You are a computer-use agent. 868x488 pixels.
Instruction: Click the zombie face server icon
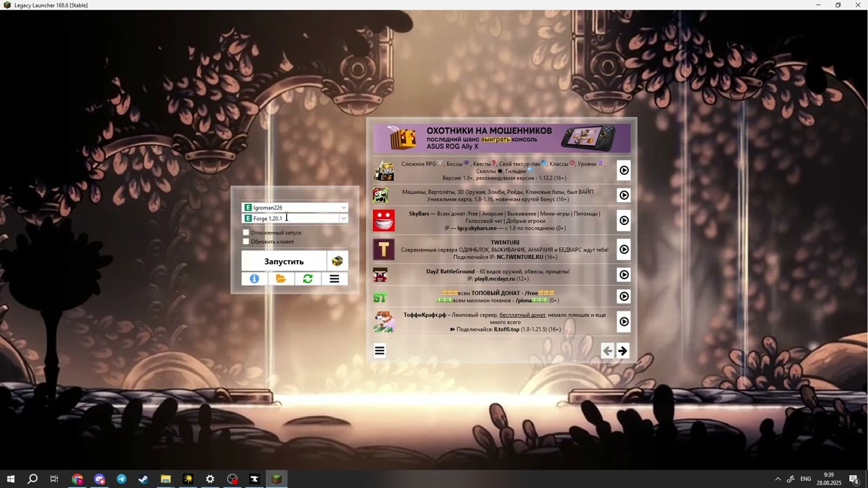coord(380,195)
